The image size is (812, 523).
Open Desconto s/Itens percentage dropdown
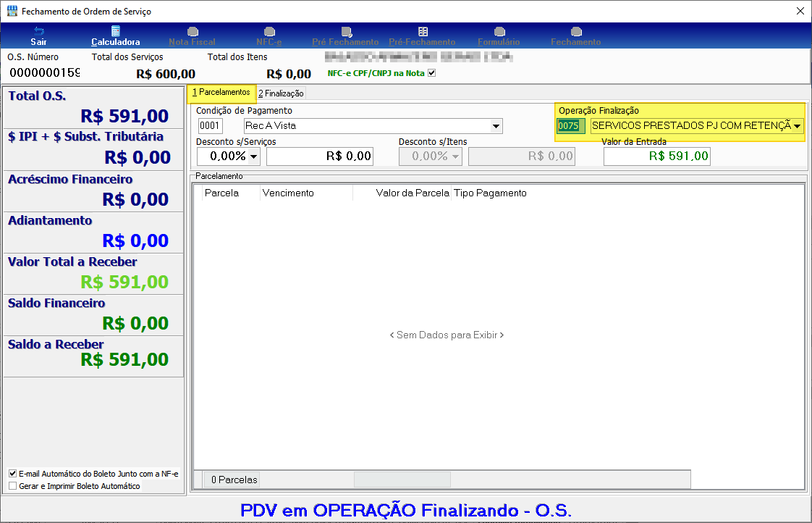click(456, 156)
